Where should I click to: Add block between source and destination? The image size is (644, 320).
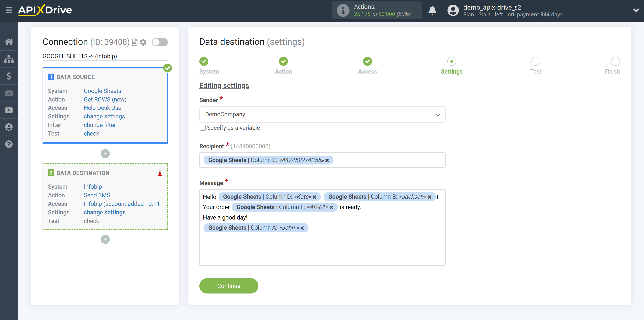pos(105,154)
